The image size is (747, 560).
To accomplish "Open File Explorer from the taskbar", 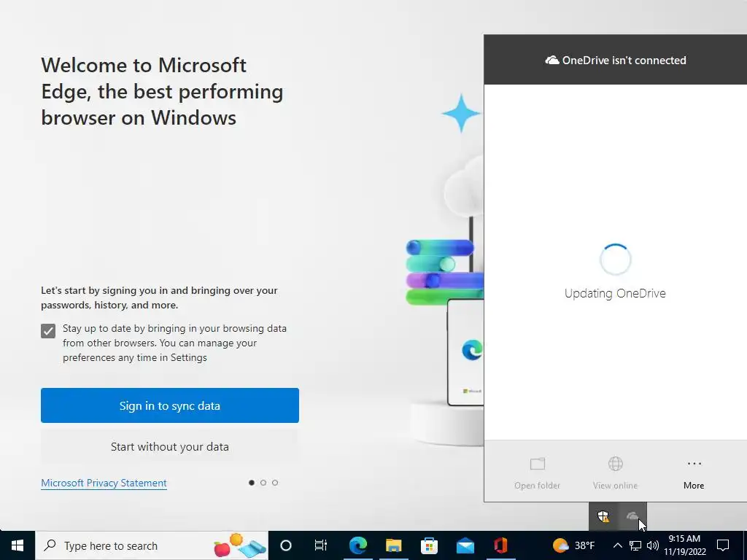I will point(393,545).
